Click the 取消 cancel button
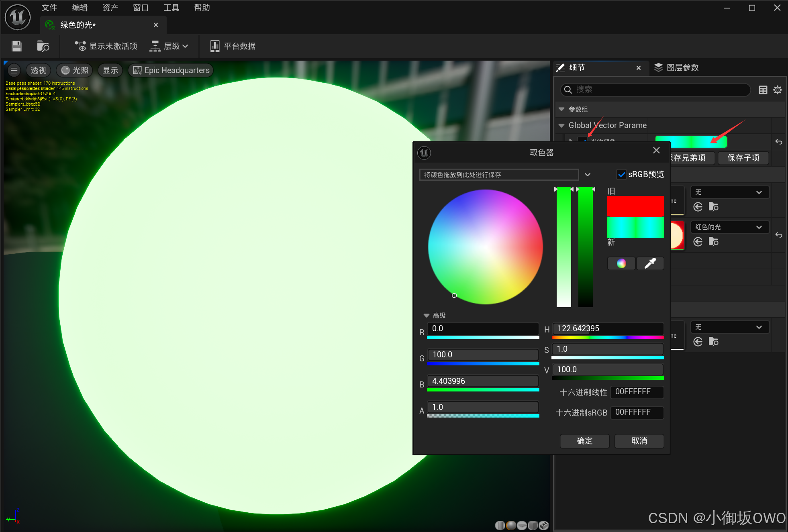Image resolution: width=788 pixels, height=532 pixels. 639,441
